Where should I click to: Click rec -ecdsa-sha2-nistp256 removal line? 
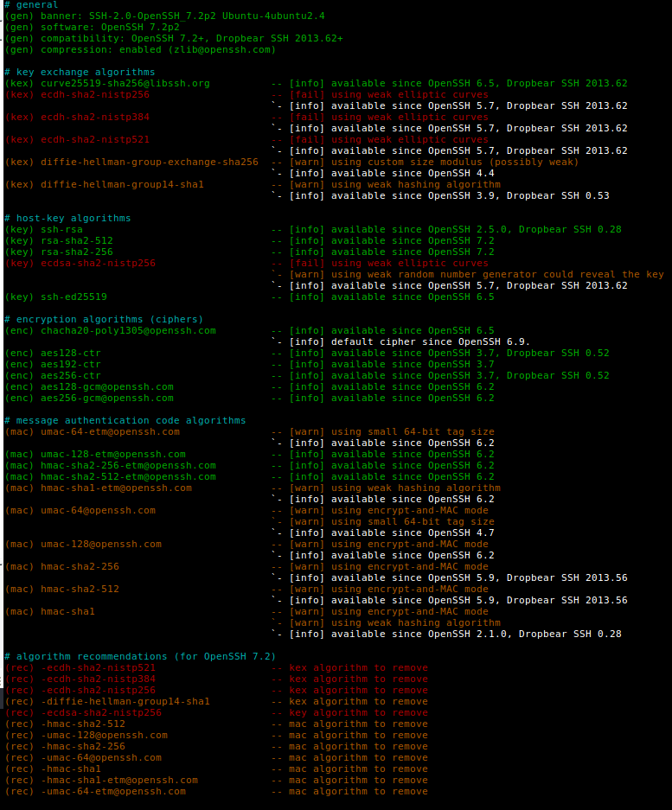pos(216,713)
